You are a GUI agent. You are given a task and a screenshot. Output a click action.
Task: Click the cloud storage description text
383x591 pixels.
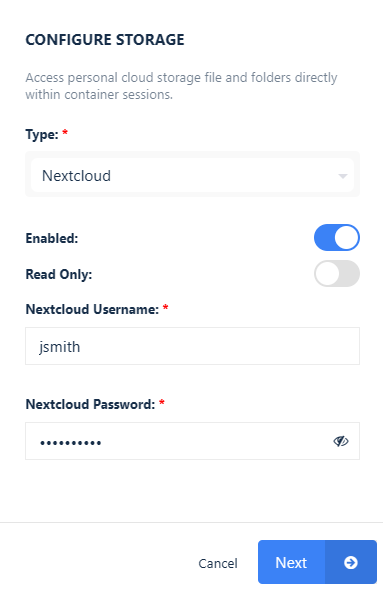(x=181, y=86)
